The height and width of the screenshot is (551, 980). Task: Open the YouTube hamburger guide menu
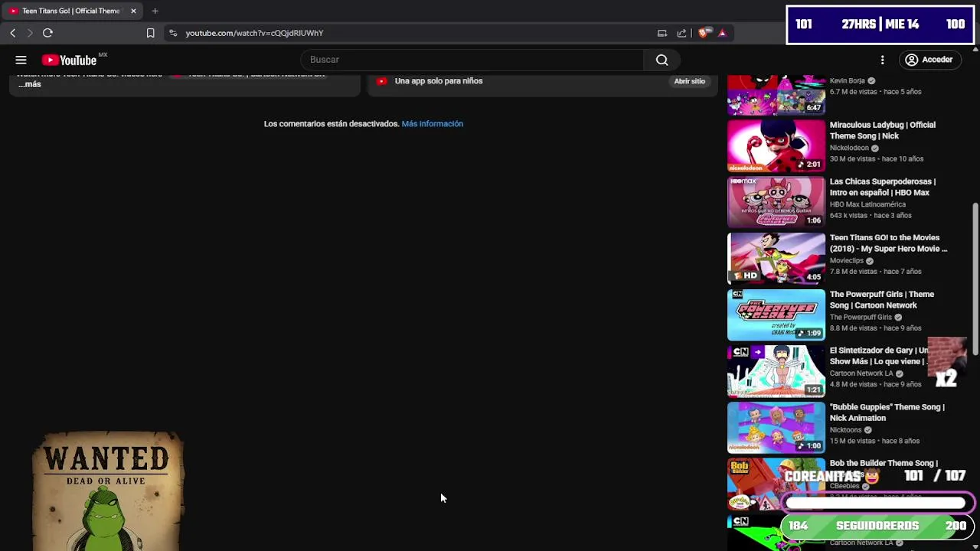tap(21, 60)
